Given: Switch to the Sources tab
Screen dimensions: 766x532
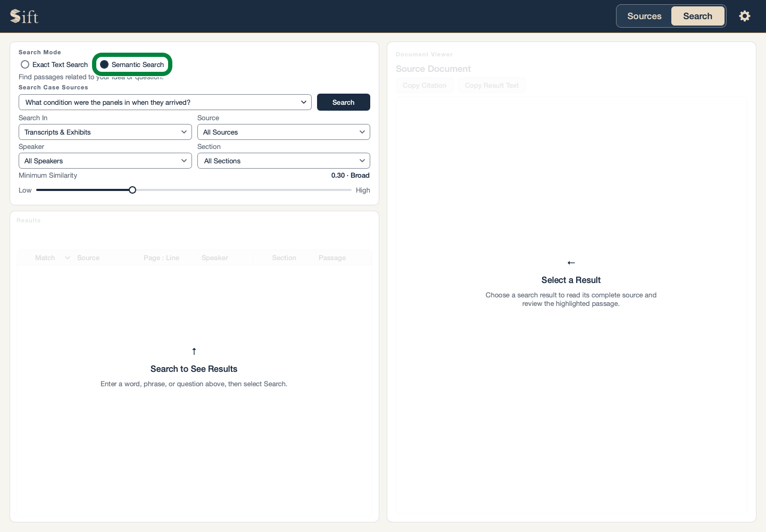Looking at the screenshot, I should click(x=644, y=16).
